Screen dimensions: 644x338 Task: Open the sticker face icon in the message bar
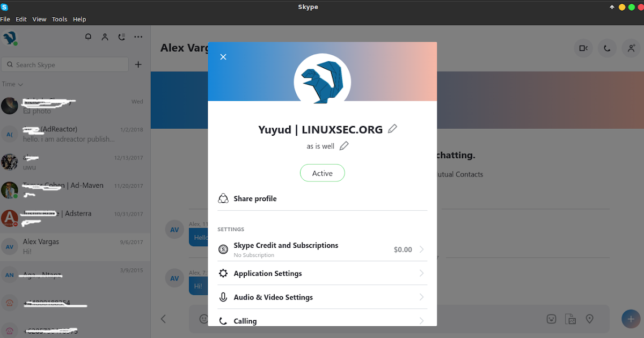[552, 319]
